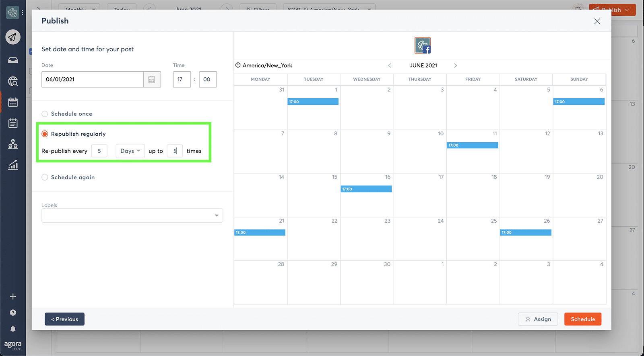
Task: Click the MONDAY column header
Action: pyautogui.click(x=260, y=79)
